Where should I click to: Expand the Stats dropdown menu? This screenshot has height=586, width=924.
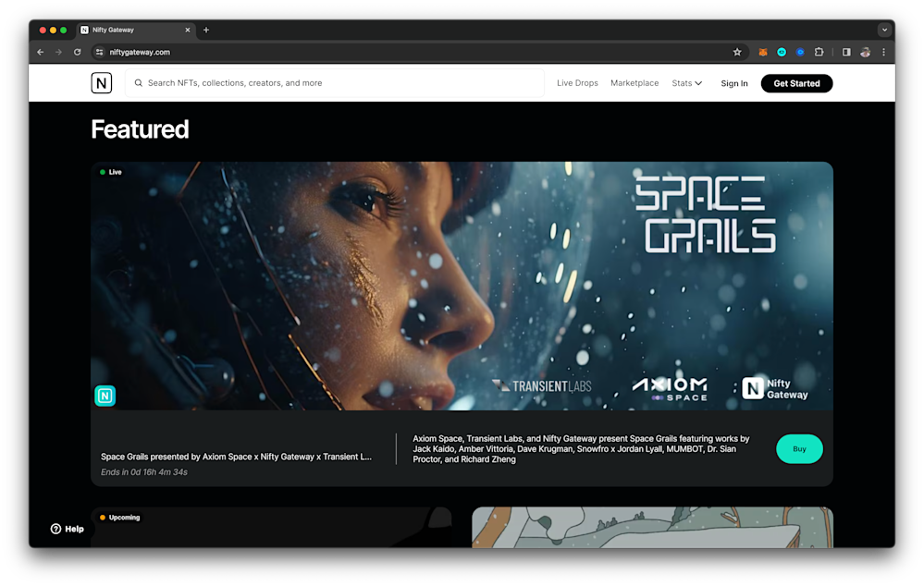tap(686, 83)
